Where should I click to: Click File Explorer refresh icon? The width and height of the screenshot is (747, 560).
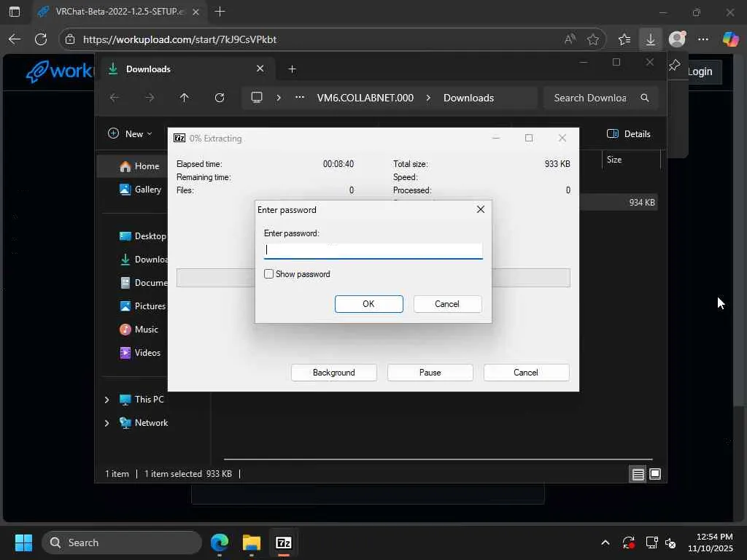pos(219,98)
